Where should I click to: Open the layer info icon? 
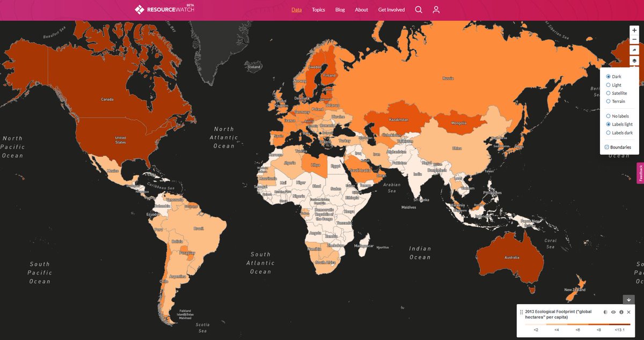621,312
